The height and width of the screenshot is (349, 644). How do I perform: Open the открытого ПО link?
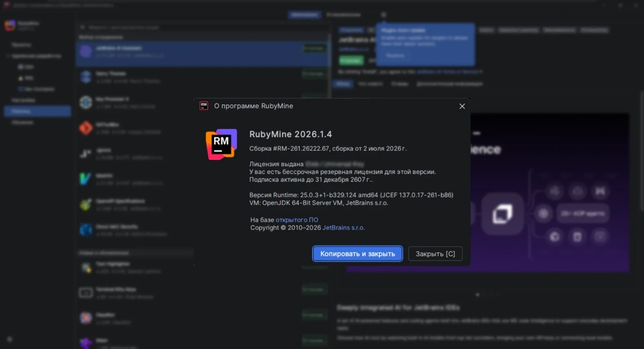[x=297, y=220]
